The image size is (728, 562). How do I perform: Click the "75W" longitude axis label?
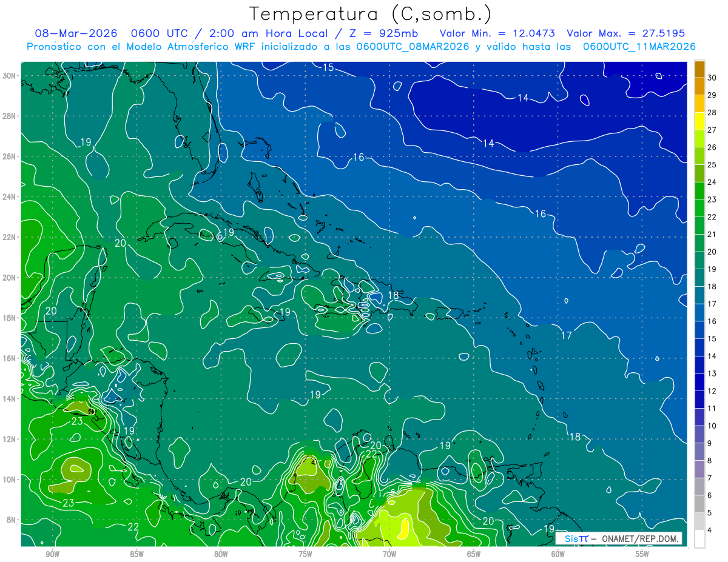pos(305,554)
